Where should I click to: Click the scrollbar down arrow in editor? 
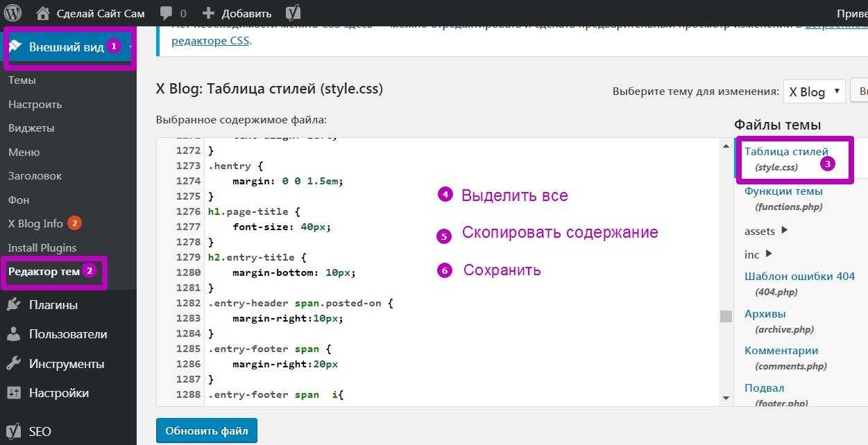(726, 398)
